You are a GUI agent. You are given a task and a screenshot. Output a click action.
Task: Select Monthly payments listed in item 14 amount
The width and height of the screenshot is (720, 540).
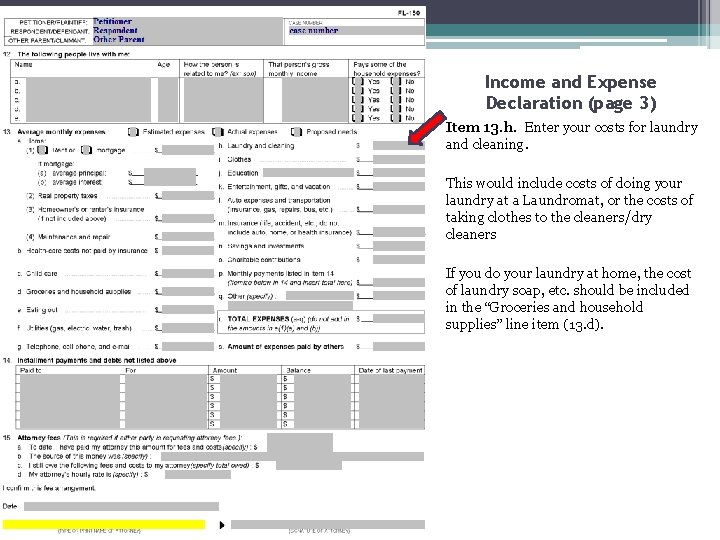click(x=399, y=282)
